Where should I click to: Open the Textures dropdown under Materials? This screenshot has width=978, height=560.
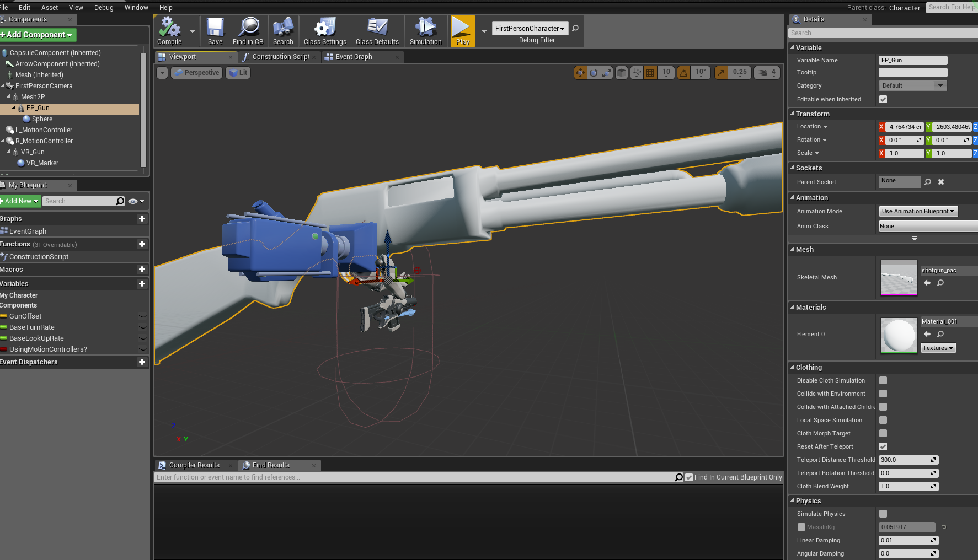(938, 348)
